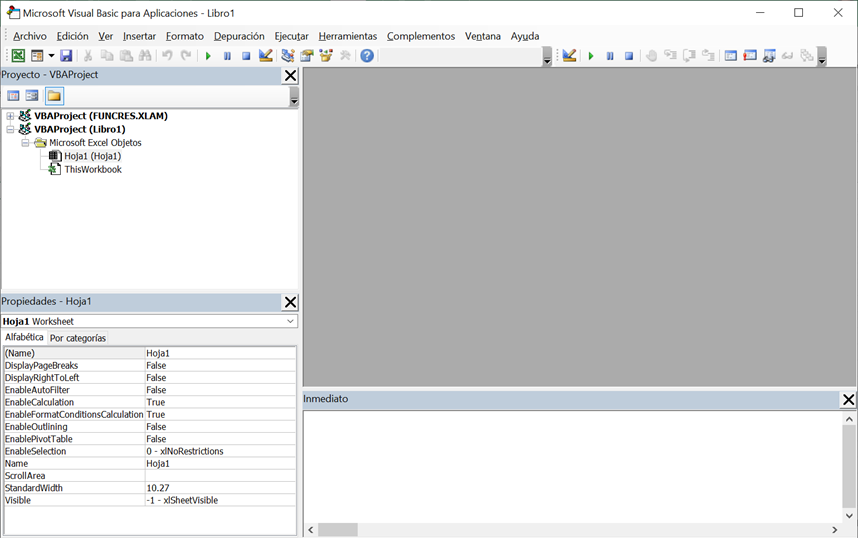Open the Object Browser toolbar icon

[x=326, y=55]
